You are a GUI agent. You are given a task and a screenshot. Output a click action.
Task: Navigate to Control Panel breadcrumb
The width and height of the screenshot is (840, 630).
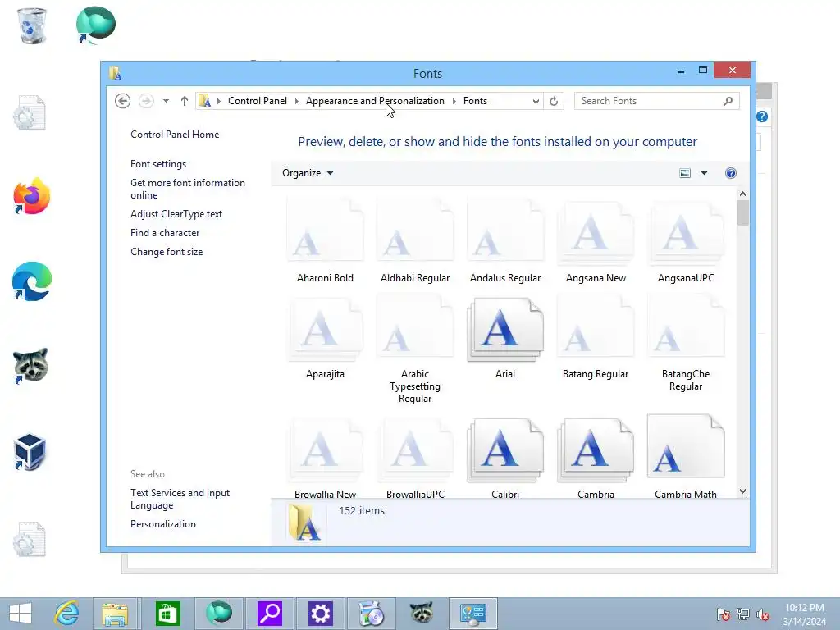click(258, 101)
